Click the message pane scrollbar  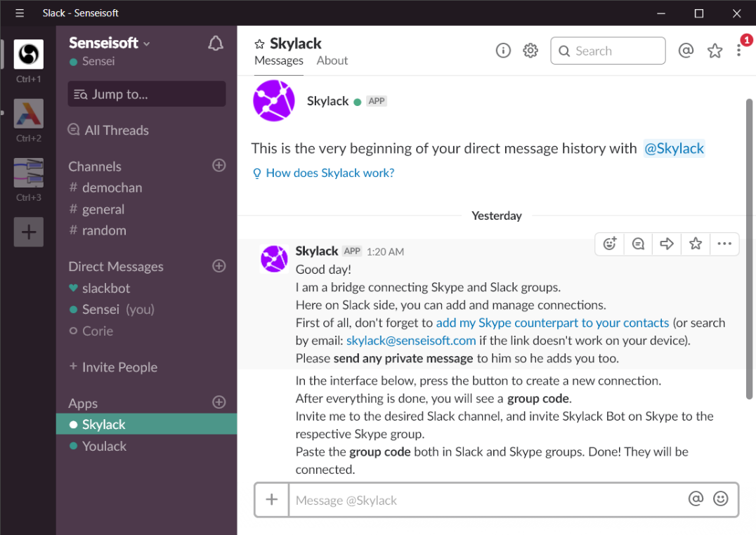coord(749,249)
